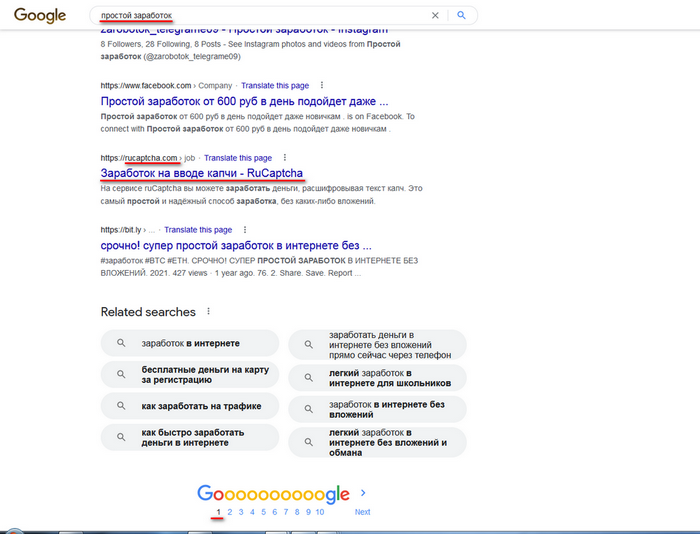Open Facebook result 'Простой заработок от 600 руб'

tap(244, 101)
